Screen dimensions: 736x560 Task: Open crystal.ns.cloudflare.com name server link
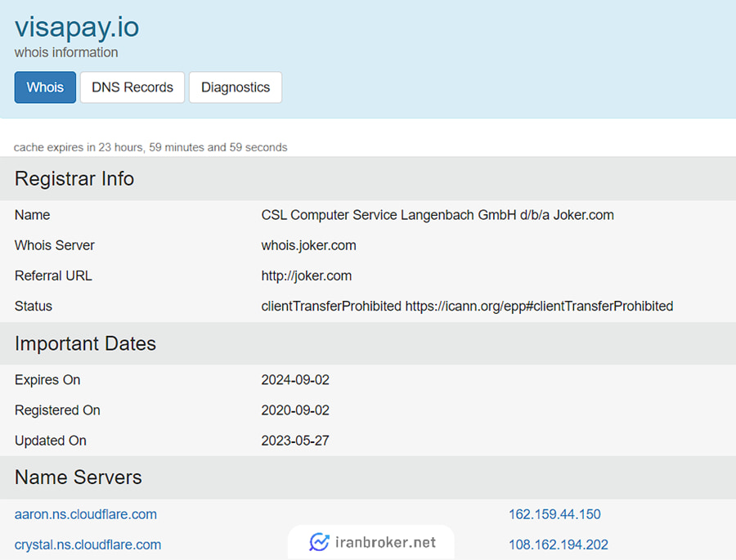(88, 544)
